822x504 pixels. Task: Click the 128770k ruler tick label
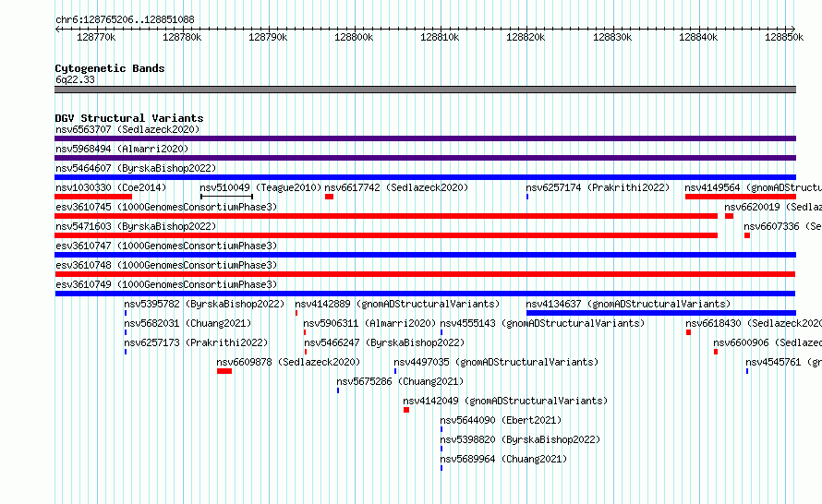(96, 37)
